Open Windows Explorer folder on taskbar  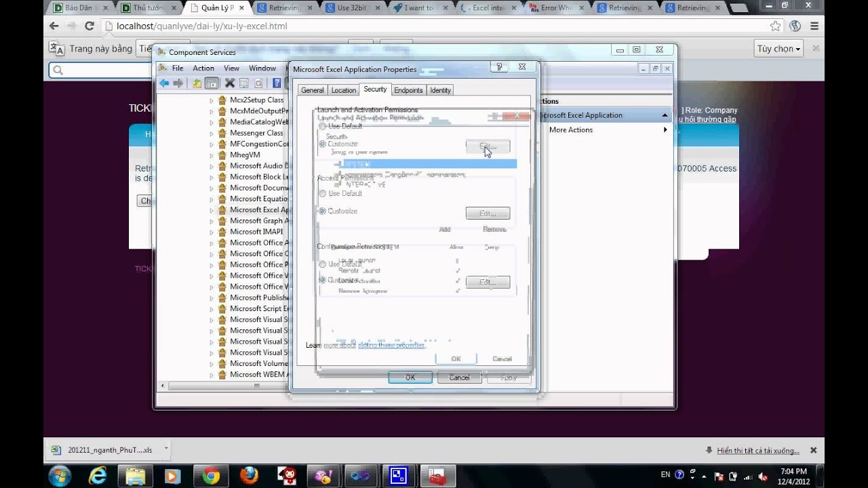tap(135, 476)
